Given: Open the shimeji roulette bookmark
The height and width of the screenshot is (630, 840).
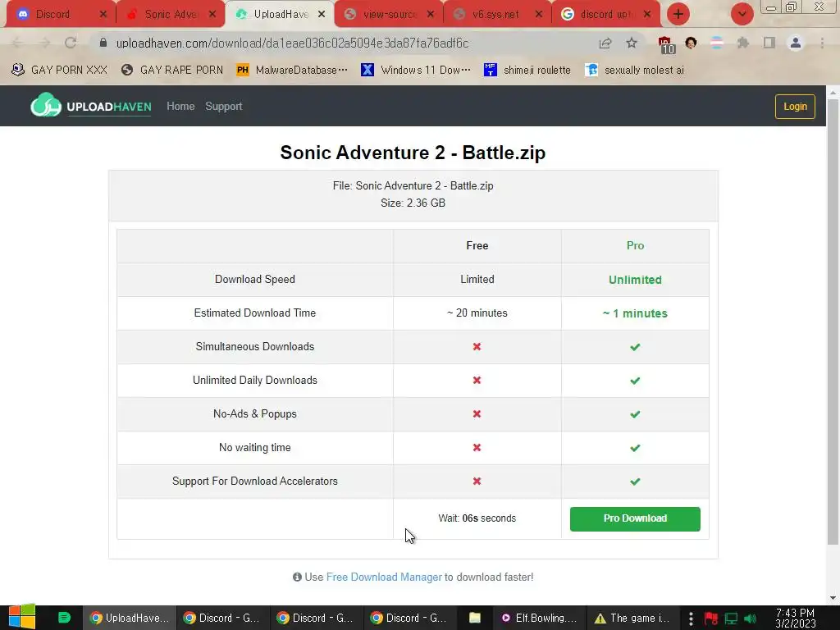Looking at the screenshot, I should coord(527,70).
